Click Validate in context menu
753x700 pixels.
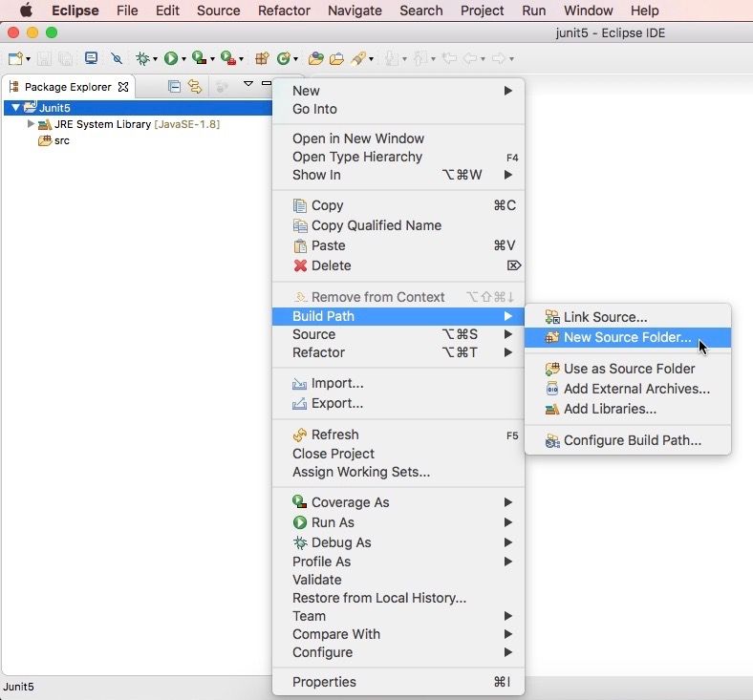pyautogui.click(x=398, y=580)
